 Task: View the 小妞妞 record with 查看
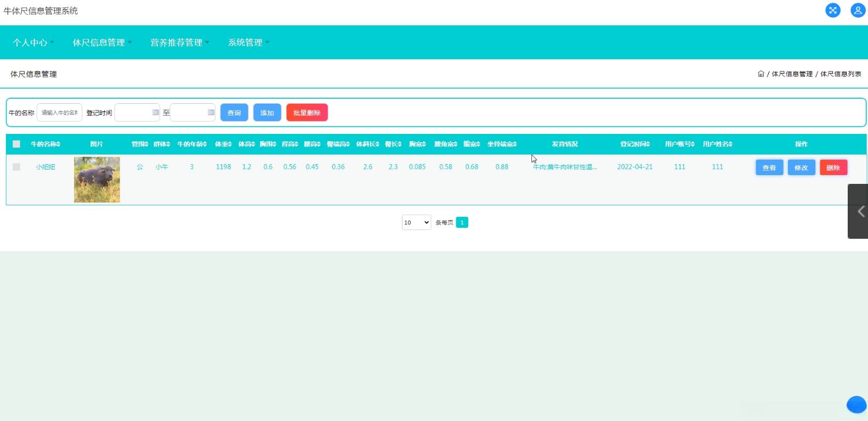point(769,167)
